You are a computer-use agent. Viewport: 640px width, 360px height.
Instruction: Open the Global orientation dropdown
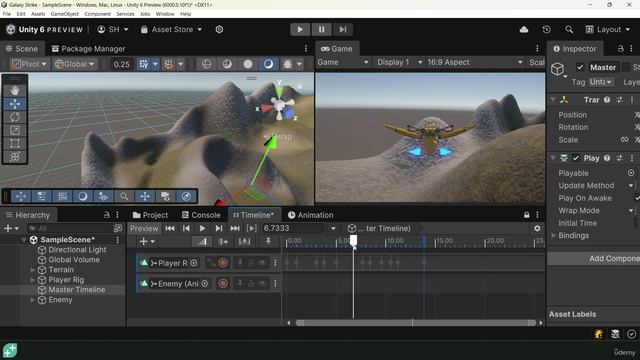coord(75,64)
